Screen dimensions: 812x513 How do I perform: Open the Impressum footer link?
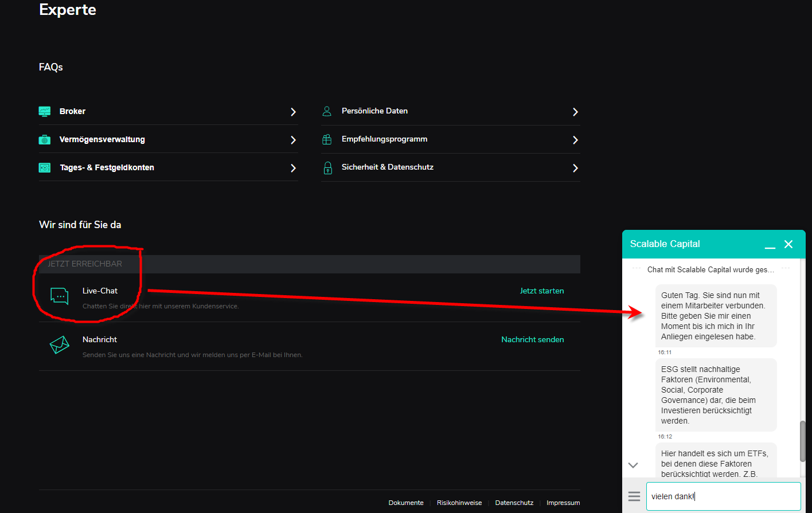click(x=563, y=503)
